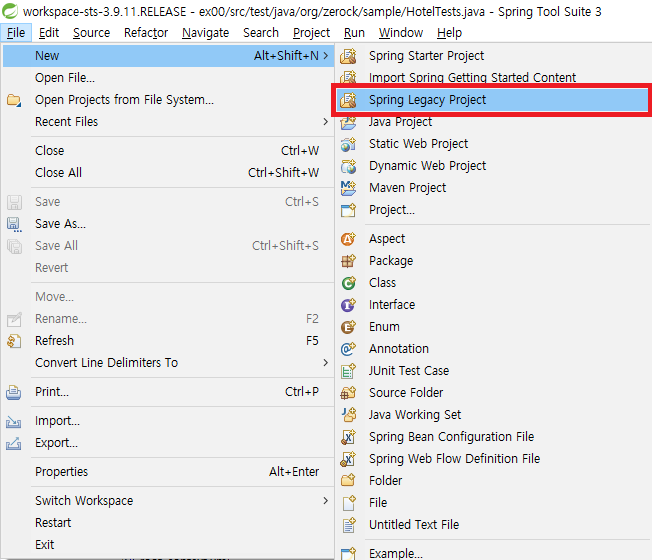Choose Dynamic Web Project entry
652x560 pixels.
coord(494,166)
